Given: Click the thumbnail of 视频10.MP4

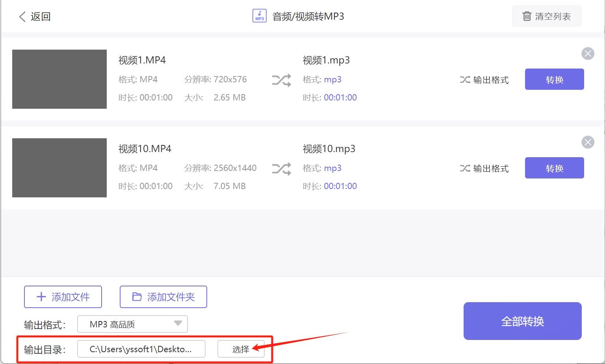Looking at the screenshot, I should (59, 167).
